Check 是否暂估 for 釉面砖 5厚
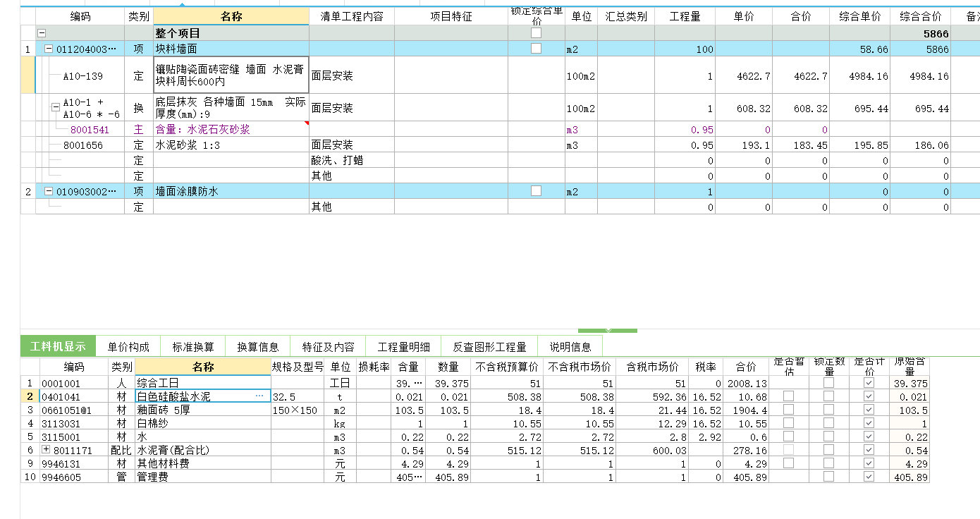Screen dimensions: 980x519 (788, 410)
